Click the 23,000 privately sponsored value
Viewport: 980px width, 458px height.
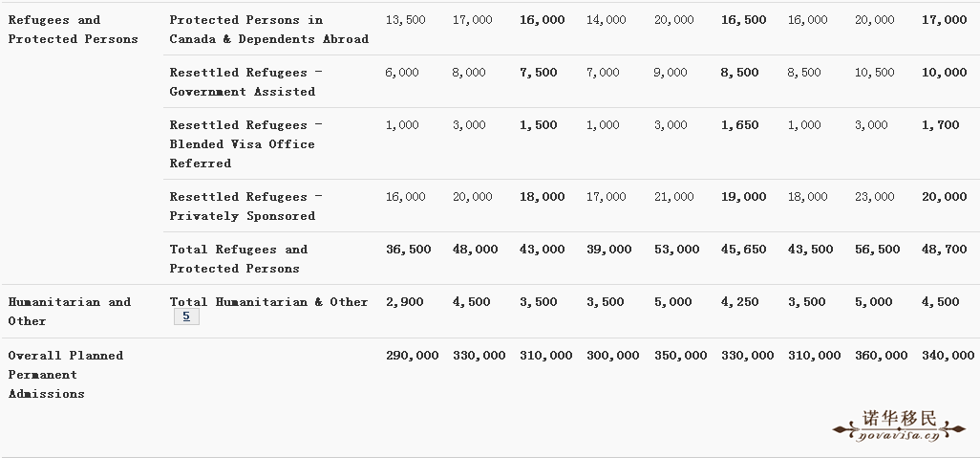[874, 197]
